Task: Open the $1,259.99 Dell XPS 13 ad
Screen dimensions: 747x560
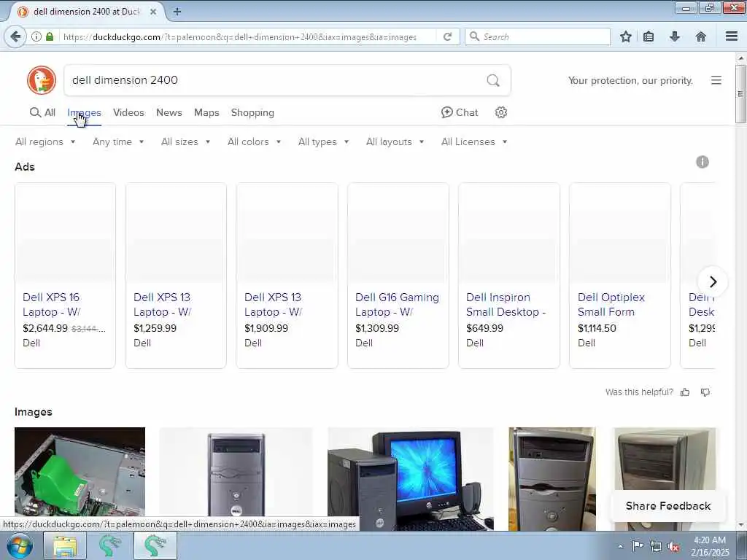Action: [176, 275]
